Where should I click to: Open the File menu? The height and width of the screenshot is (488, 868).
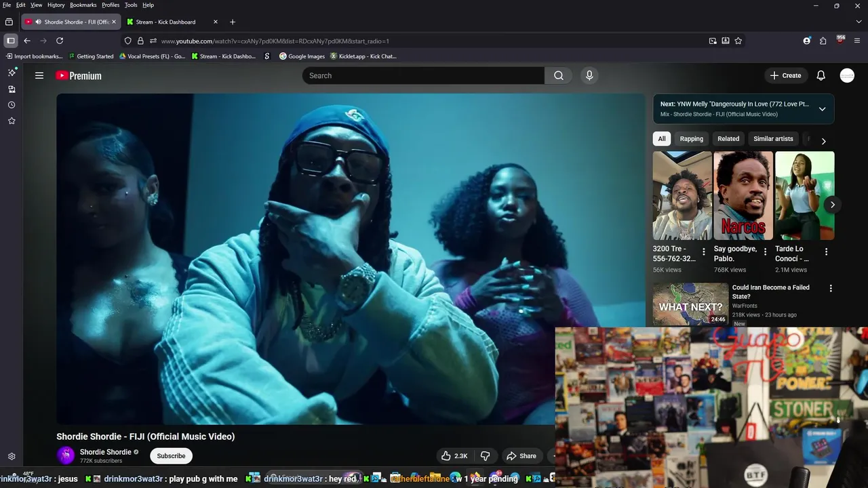[x=7, y=5]
